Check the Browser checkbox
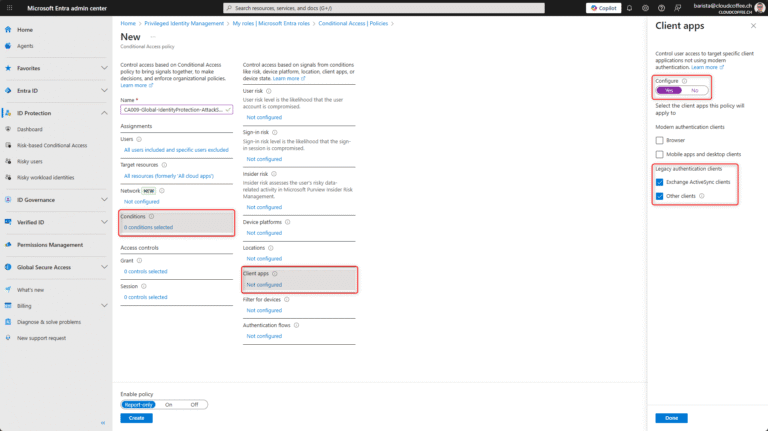Screen dimensions: 768x431 pyautogui.click(x=659, y=140)
